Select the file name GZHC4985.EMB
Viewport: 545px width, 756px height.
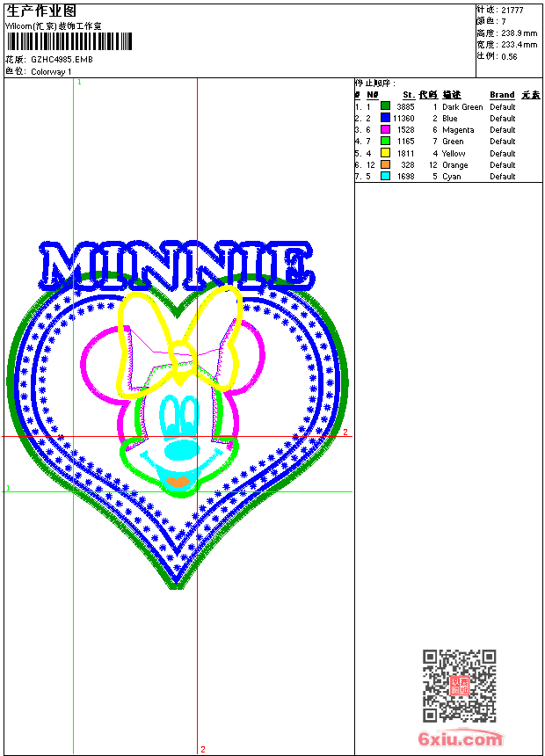click(62, 60)
